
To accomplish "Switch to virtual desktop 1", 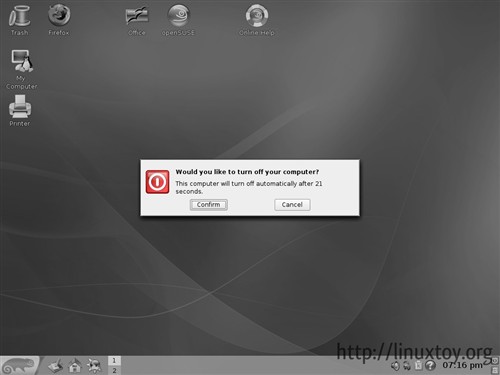I will pyautogui.click(x=114, y=361).
